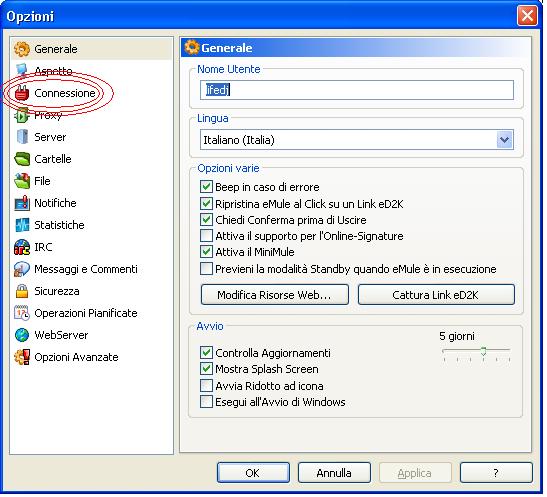Select the Statistiche graph icon
Viewport: 547px width, 497px height.
[22, 225]
